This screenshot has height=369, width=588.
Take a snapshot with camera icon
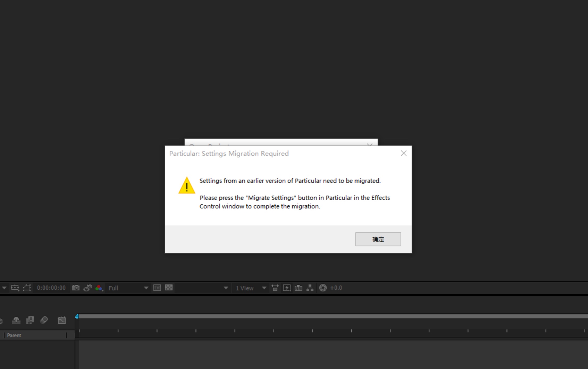pos(76,288)
